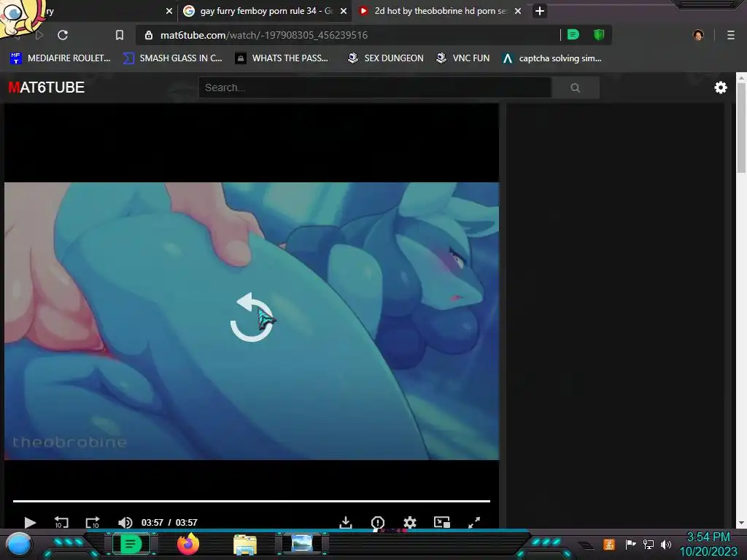Click the MAT6TUBE logo
The height and width of the screenshot is (560, 747).
[46, 87]
